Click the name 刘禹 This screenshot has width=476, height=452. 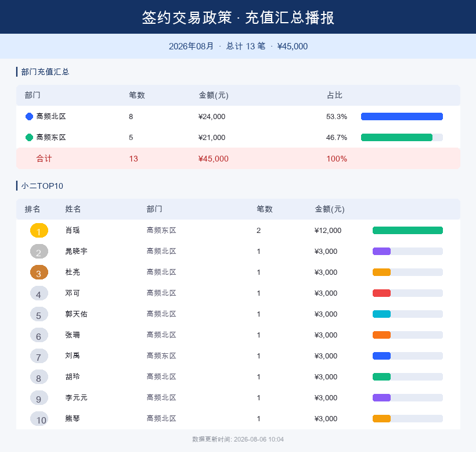click(x=73, y=356)
